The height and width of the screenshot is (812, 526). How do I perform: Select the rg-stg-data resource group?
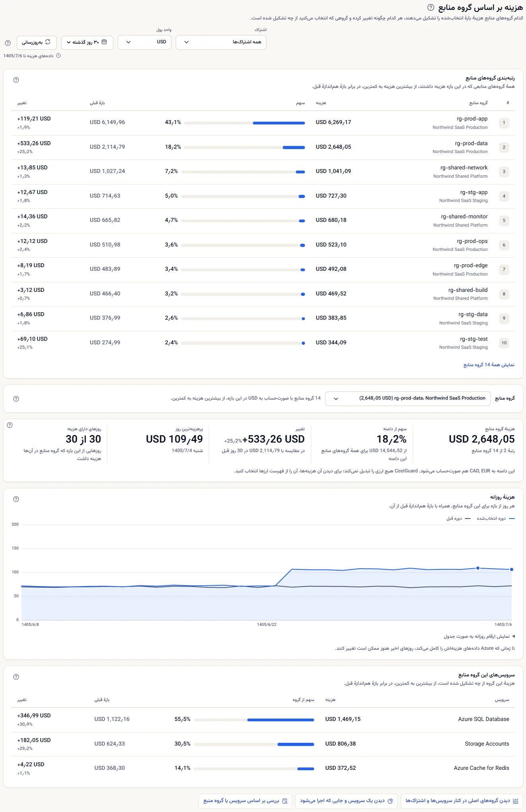pos(473,314)
